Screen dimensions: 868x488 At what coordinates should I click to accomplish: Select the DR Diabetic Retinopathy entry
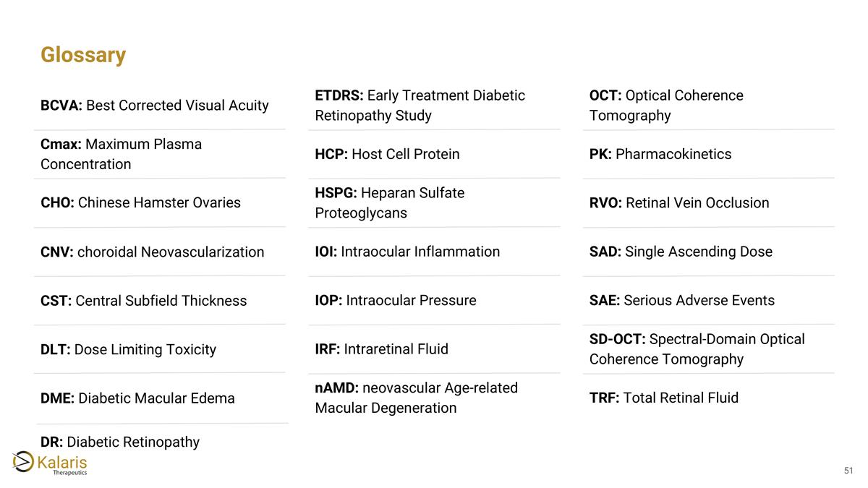pos(120,442)
